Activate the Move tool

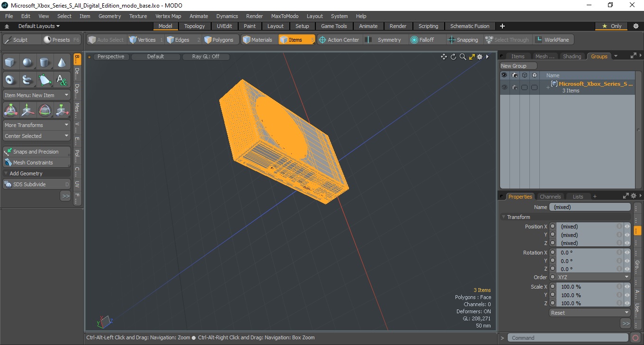pos(28,110)
